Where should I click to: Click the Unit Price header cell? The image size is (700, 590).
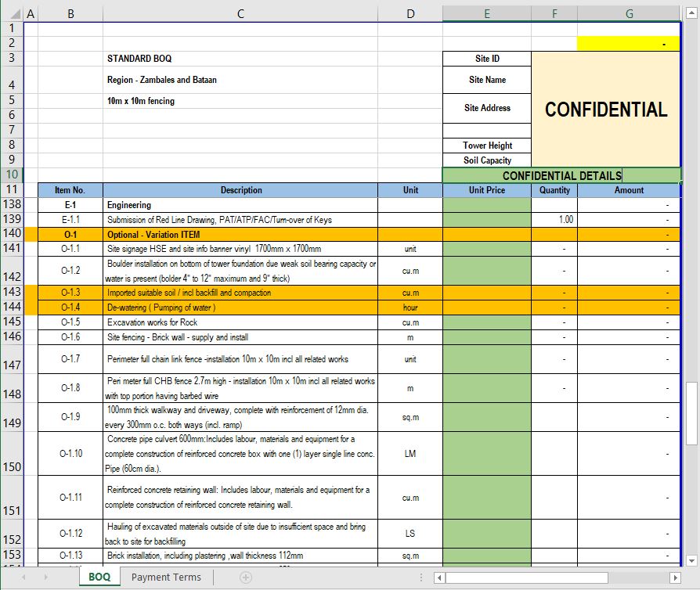(487, 190)
